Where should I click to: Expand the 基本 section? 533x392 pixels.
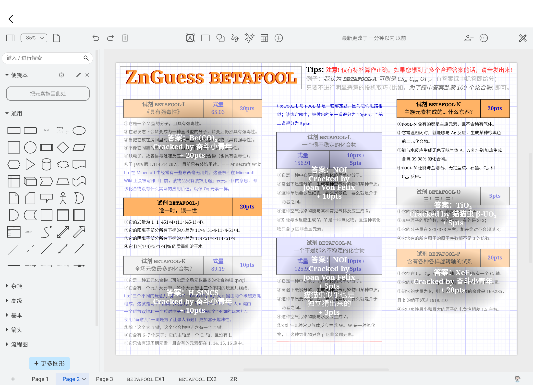click(14, 315)
